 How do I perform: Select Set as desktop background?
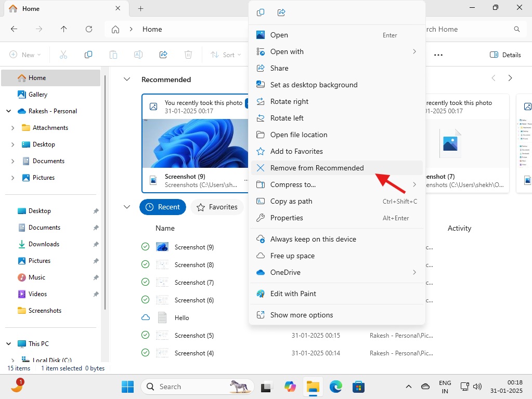(314, 85)
